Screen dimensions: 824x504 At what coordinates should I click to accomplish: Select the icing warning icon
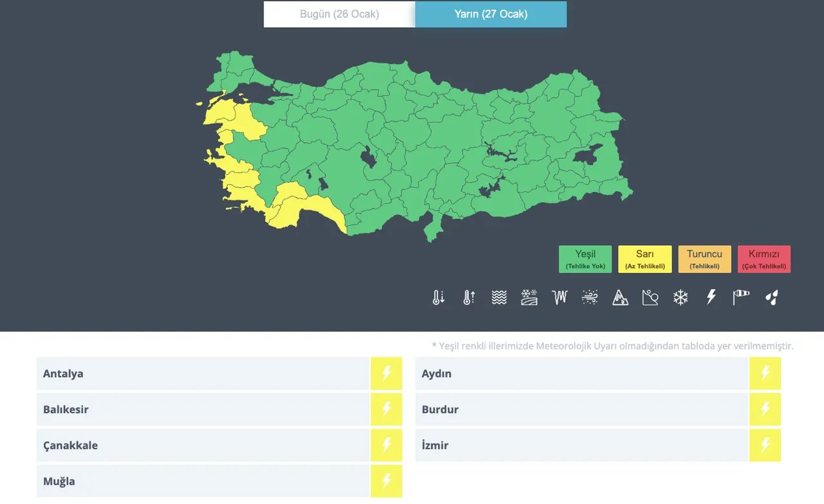pos(559,297)
